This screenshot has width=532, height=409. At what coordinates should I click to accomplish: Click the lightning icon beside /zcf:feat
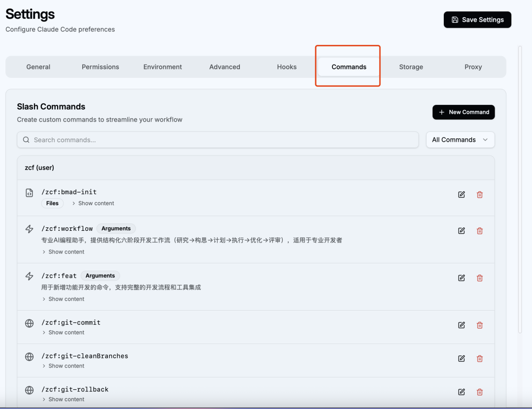pos(30,276)
